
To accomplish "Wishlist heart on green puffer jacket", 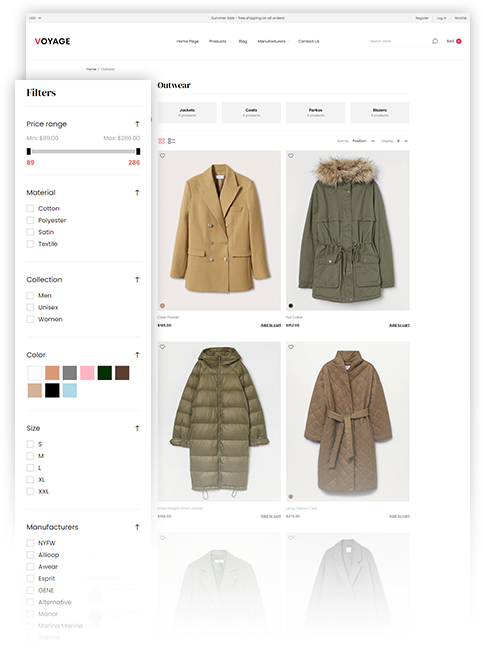I will click(163, 347).
